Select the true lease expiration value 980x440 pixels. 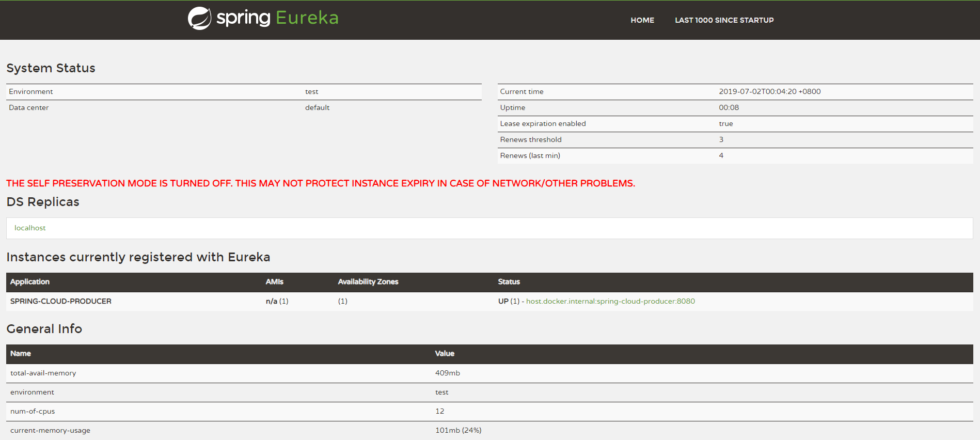point(725,123)
